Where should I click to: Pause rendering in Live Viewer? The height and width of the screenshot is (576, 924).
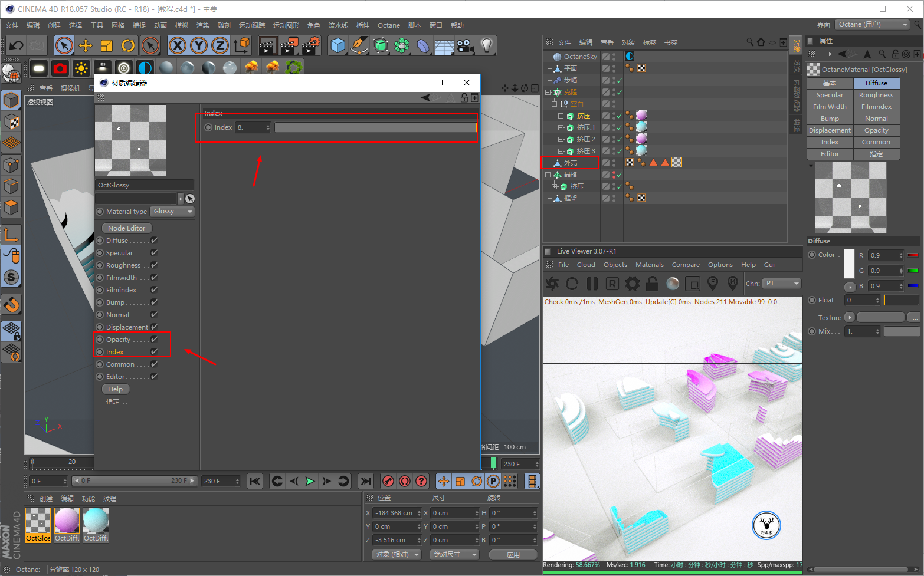click(592, 284)
